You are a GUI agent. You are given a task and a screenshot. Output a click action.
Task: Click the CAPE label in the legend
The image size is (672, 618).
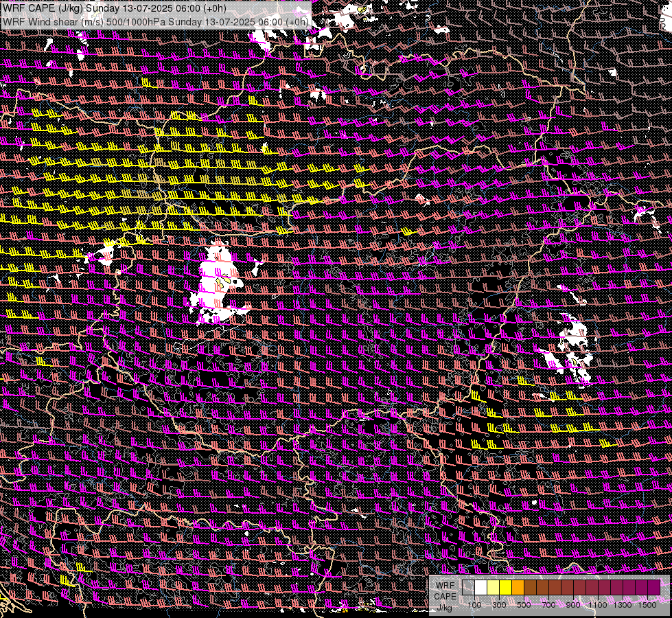pos(445,597)
